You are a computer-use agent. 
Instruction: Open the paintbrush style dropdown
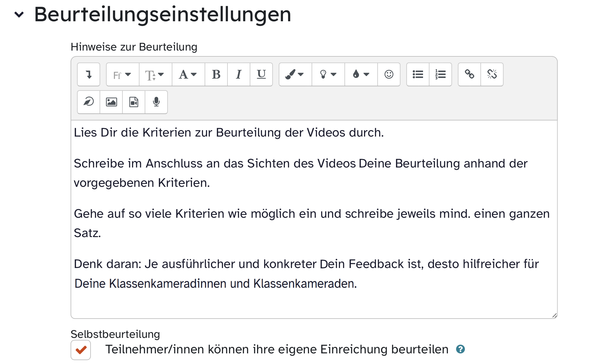(295, 74)
